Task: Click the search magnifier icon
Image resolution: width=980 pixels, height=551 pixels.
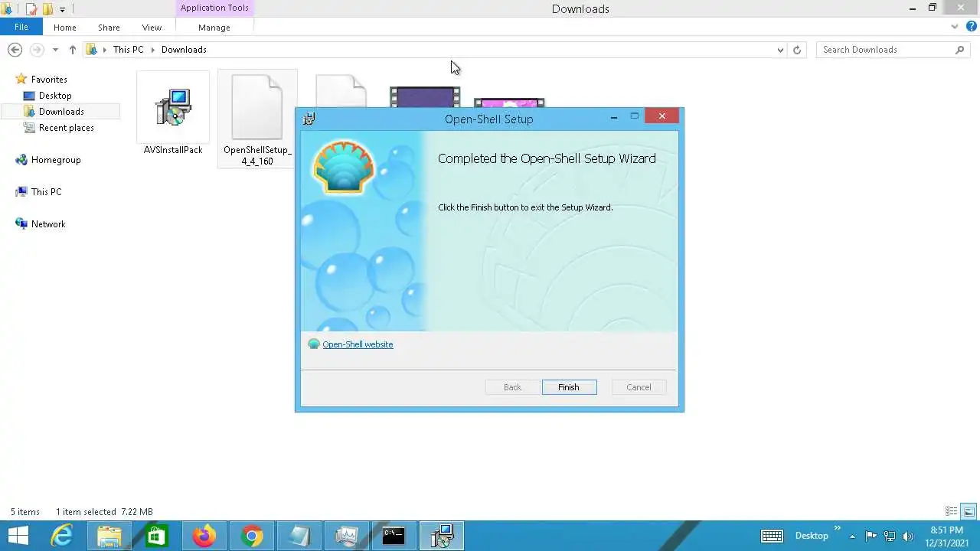Action: coord(960,50)
